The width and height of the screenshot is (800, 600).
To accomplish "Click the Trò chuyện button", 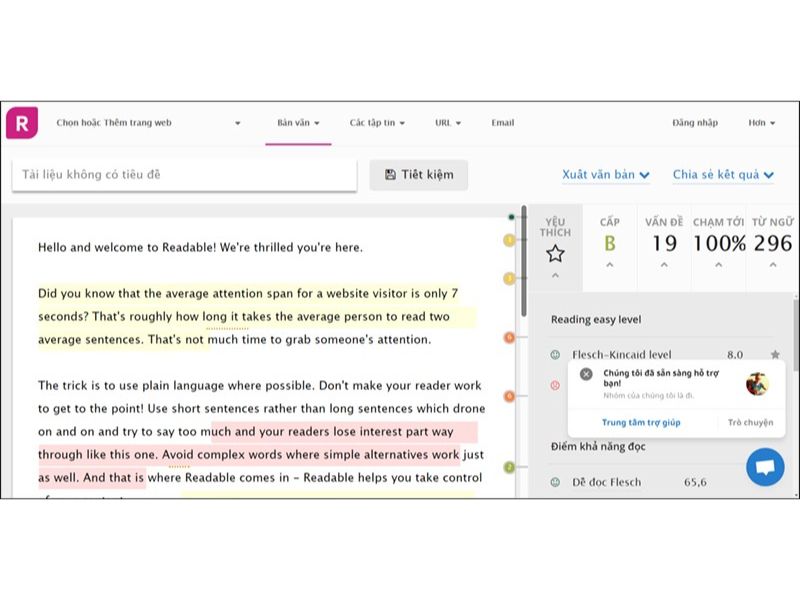I will tap(750, 422).
